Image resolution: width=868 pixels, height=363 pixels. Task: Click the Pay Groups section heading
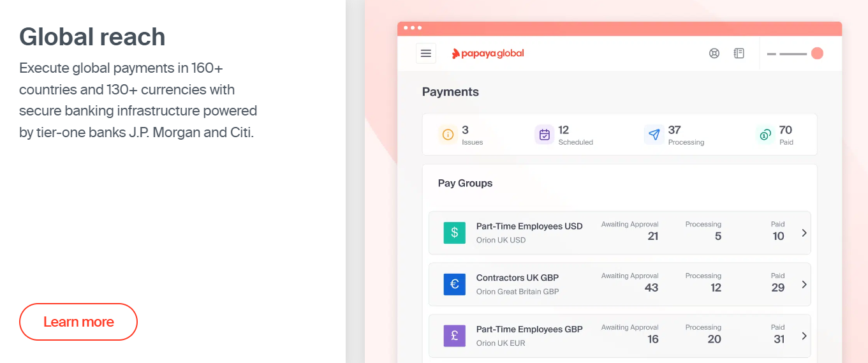click(x=465, y=183)
